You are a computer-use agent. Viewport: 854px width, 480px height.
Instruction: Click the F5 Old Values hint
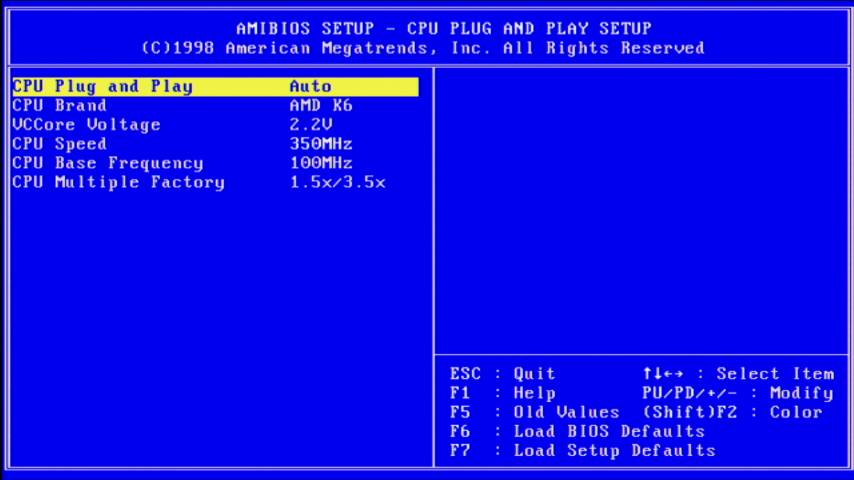click(534, 412)
